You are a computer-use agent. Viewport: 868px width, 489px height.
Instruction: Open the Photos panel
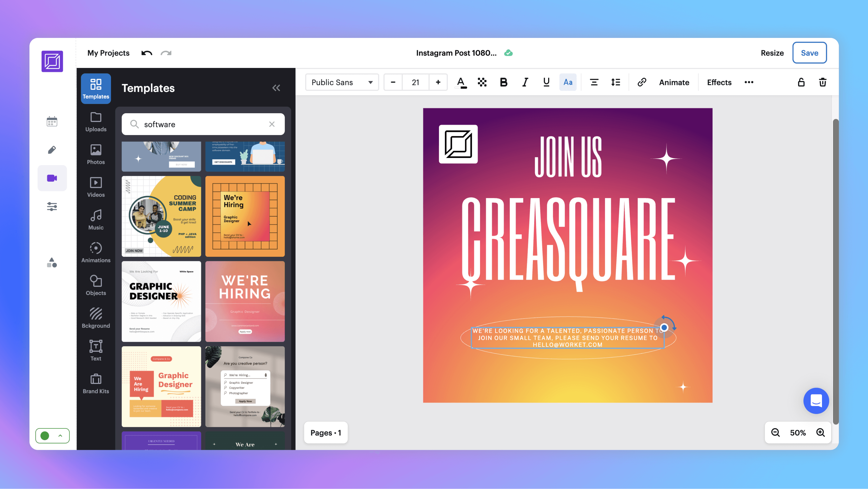tap(96, 155)
